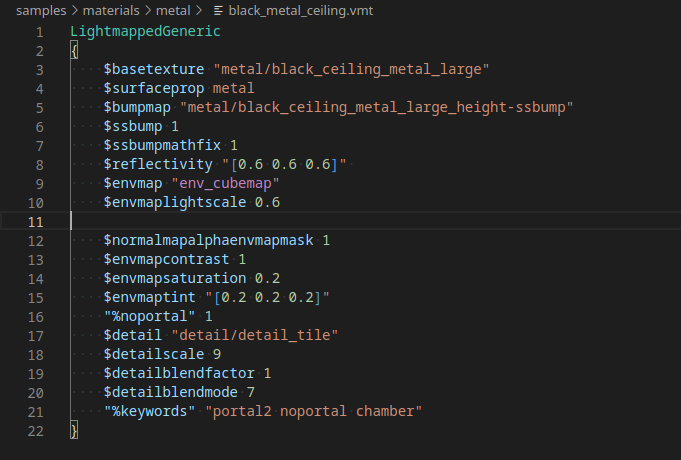Image resolution: width=681 pixels, height=460 pixels.
Task: Expand the chevron after materials breadcrumb
Action: pyautogui.click(x=148, y=10)
